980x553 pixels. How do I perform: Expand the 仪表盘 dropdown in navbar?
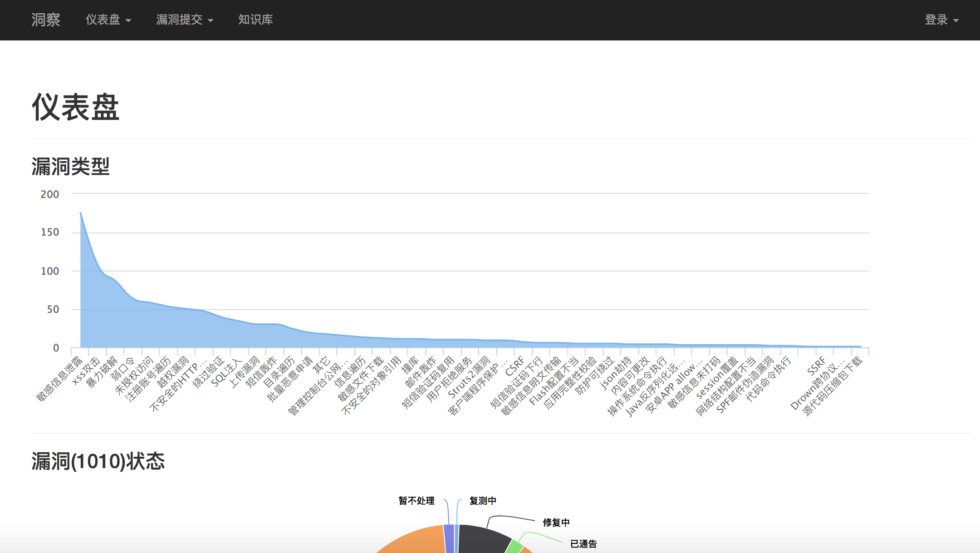(x=108, y=20)
